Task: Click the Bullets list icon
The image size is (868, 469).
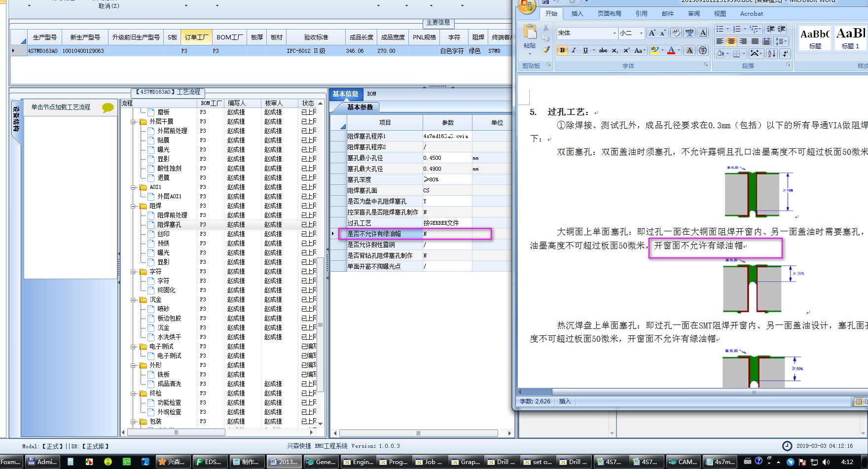Action: tap(721, 29)
